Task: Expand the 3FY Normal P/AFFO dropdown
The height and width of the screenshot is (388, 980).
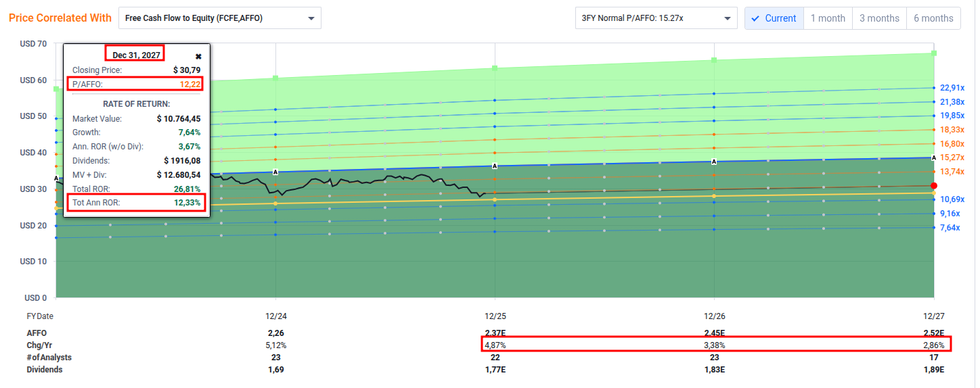Action: coord(654,18)
